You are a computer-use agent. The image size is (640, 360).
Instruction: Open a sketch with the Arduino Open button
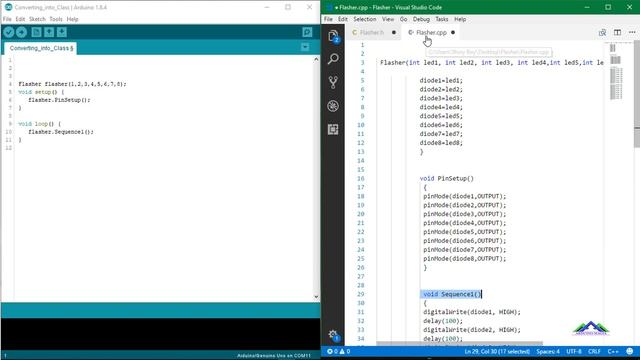coord(49,32)
